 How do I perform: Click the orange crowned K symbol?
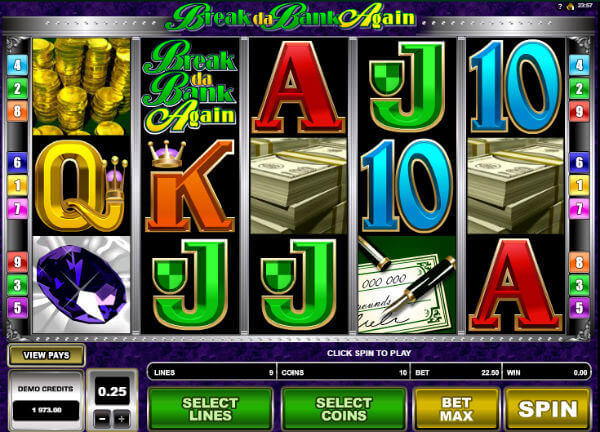[x=190, y=186]
